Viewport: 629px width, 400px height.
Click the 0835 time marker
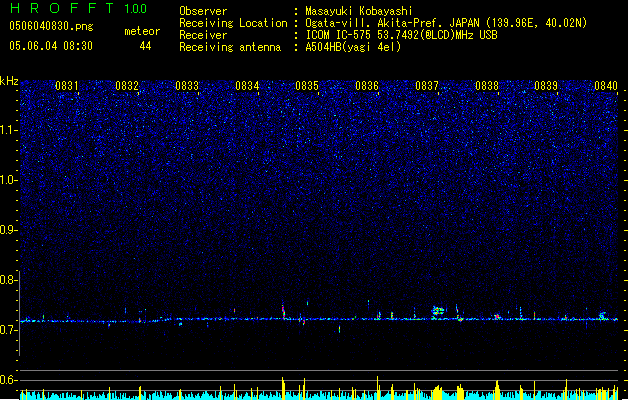pyautogui.click(x=307, y=86)
